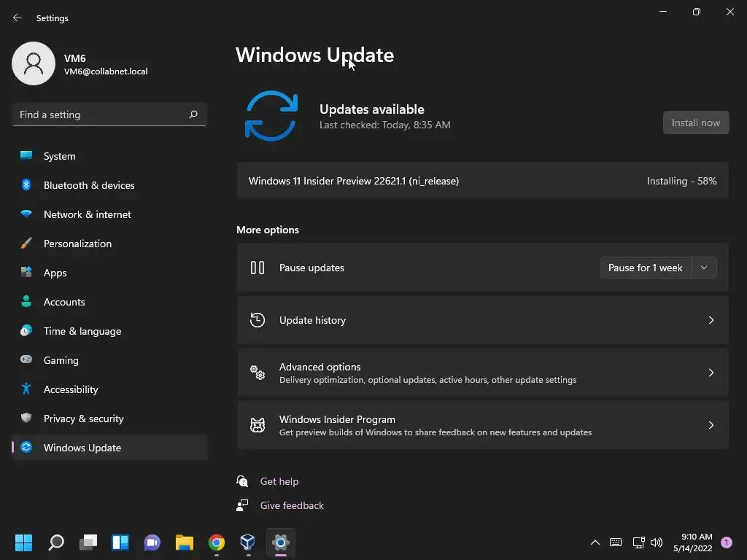Image resolution: width=747 pixels, height=560 pixels.
Task: Open Windows Insider Program chevron
Action: pos(711,425)
